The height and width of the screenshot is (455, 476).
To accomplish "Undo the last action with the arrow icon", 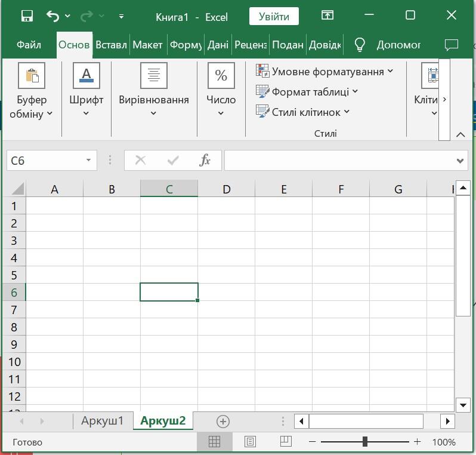I will click(x=53, y=16).
